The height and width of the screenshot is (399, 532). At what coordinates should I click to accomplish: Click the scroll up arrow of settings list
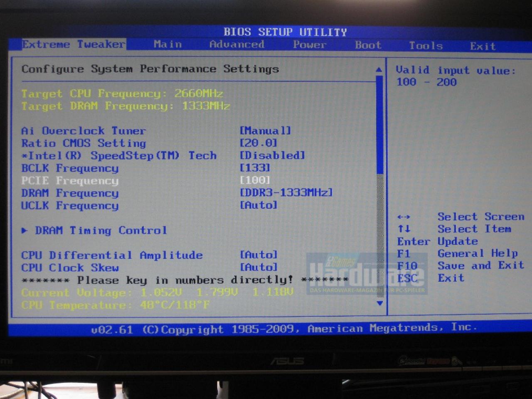coord(379,69)
